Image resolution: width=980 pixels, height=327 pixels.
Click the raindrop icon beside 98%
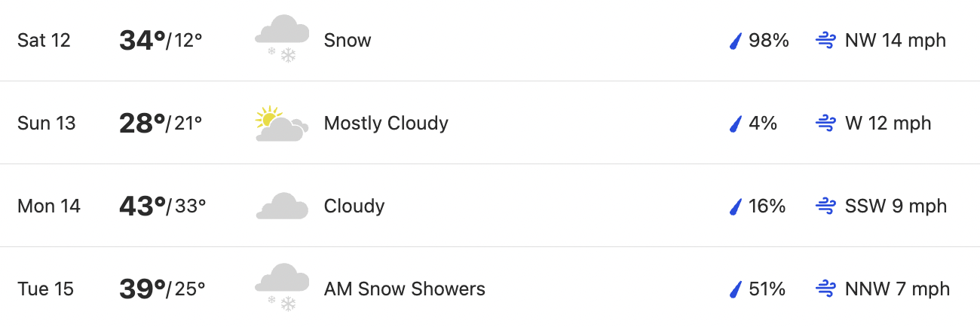(x=736, y=41)
